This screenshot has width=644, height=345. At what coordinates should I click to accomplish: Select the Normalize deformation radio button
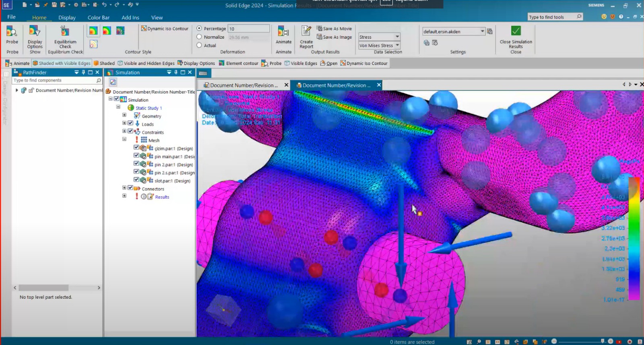tap(199, 37)
